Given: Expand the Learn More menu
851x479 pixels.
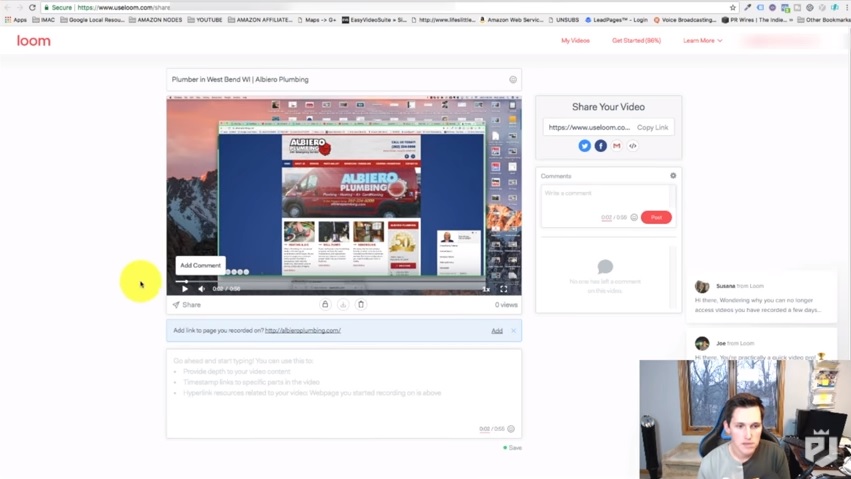Looking at the screenshot, I should point(702,41).
